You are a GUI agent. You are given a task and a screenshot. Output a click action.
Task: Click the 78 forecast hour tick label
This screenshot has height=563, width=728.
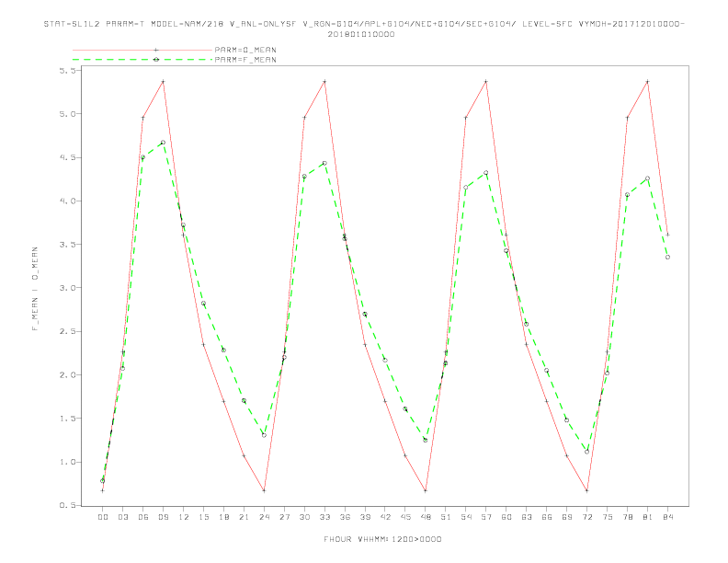pos(627,517)
